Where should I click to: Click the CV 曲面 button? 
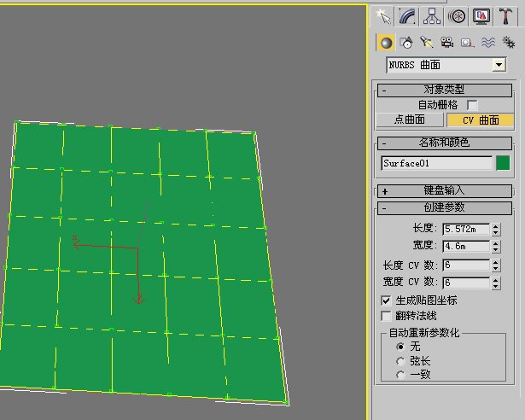coord(481,120)
